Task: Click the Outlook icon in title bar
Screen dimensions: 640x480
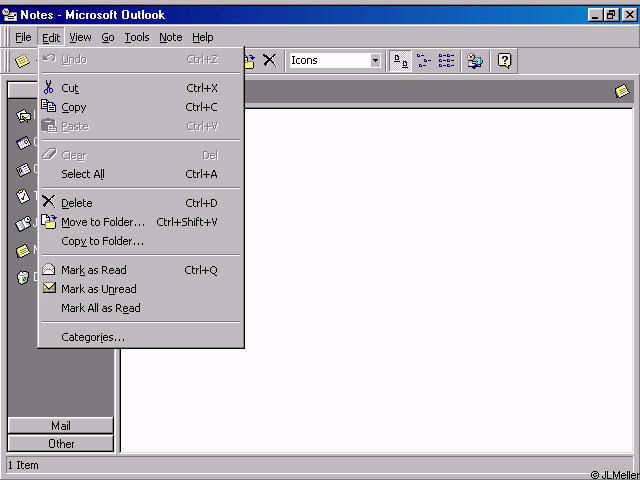Action: click(x=10, y=15)
